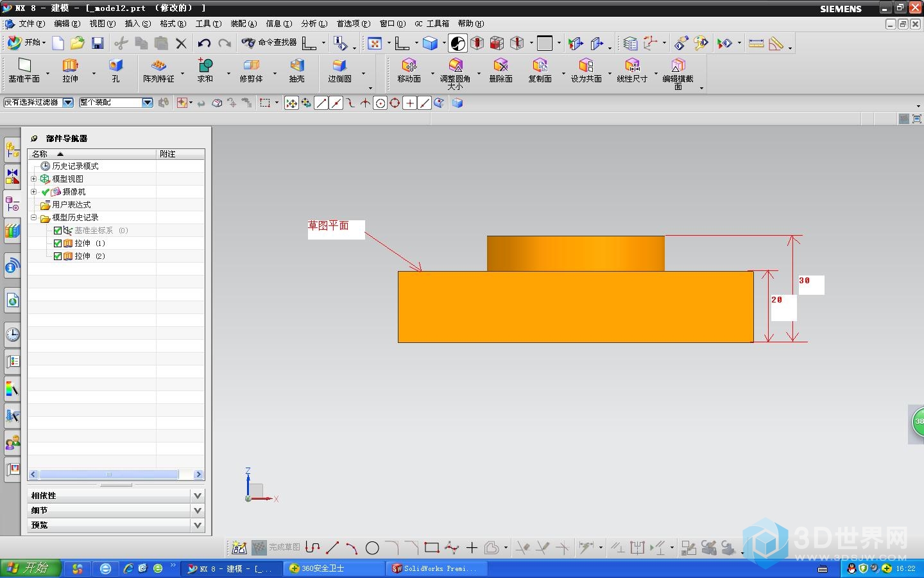Select the sketch Arc tool

pos(352,548)
